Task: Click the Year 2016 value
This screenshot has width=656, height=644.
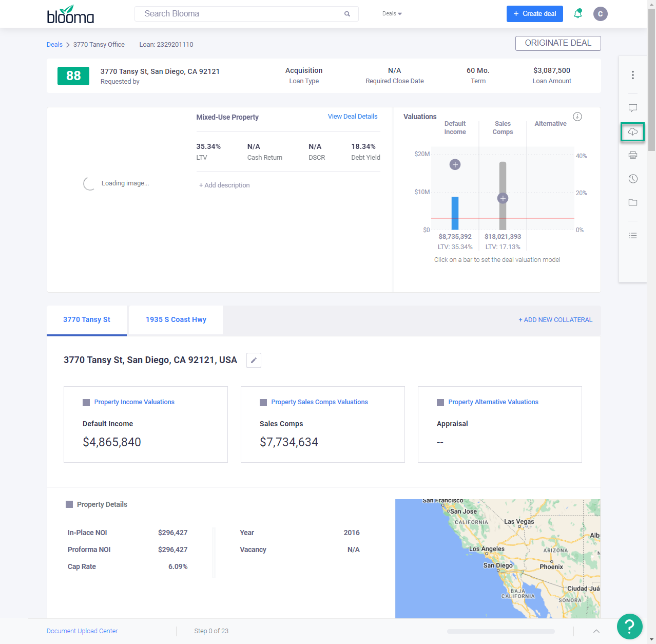Action: point(352,533)
